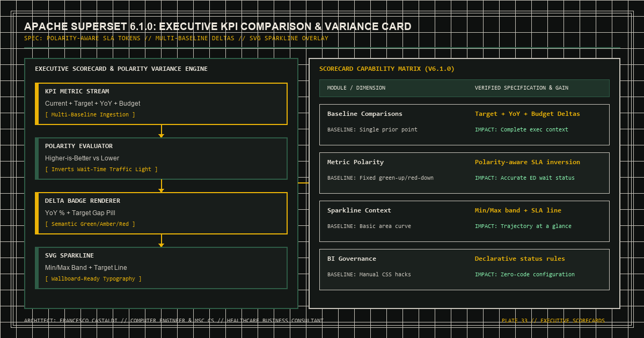The height and width of the screenshot is (338, 644).
Task: Select '[ Inverts Wait-Time Traffic Light ]' tag
Action: [101, 170]
